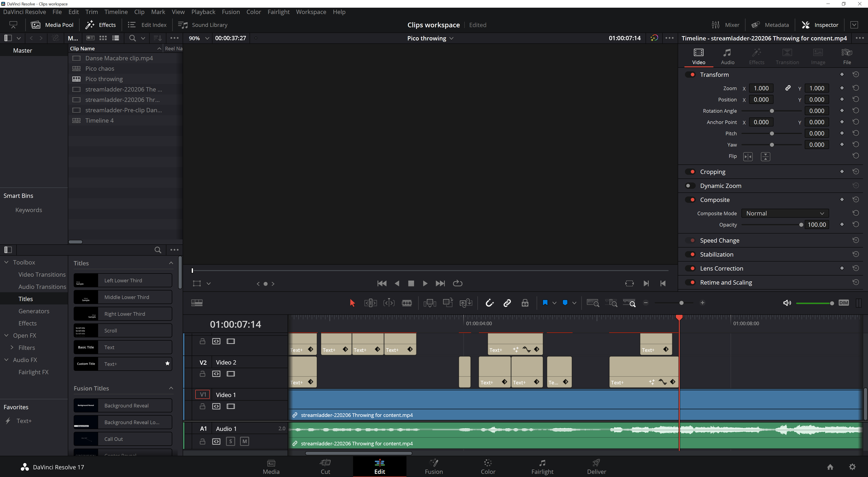Collapse the Titles effects group
The image size is (868, 477).
click(171, 263)
